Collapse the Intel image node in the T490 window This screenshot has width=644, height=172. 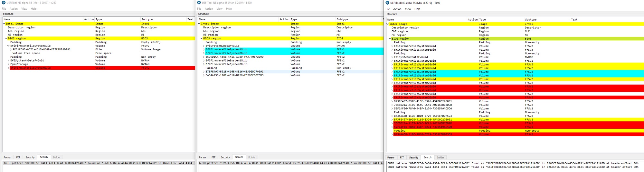pos(387,24)
